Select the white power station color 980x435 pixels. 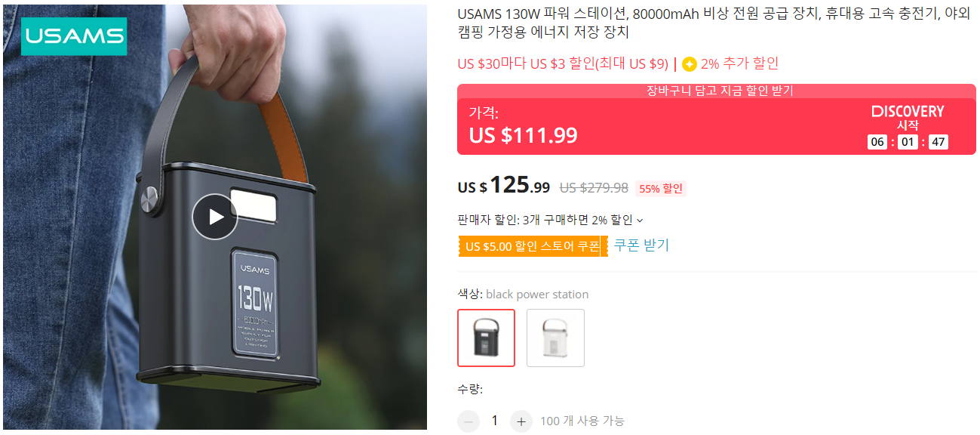pos(555,338)
